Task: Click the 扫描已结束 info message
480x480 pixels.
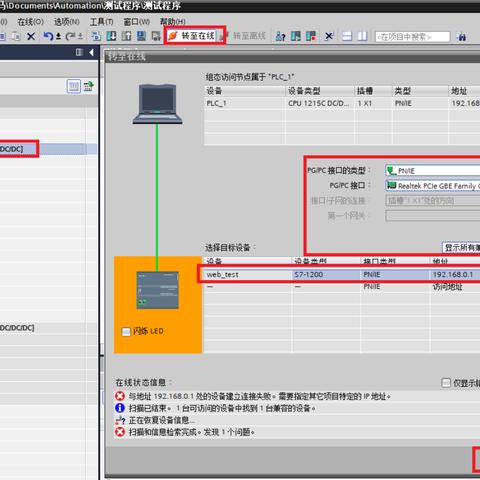Action: 222,408
